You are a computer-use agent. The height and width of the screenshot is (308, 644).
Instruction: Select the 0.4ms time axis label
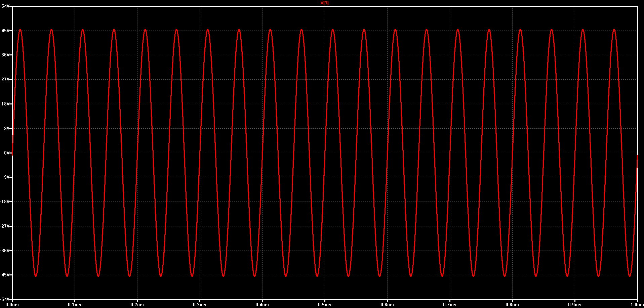[x=262, y=305]
